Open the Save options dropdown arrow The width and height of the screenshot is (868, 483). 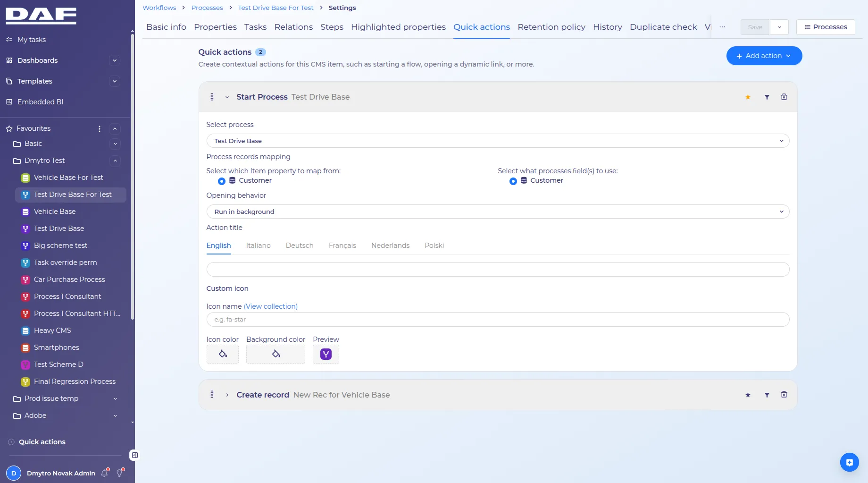[779, 27]
